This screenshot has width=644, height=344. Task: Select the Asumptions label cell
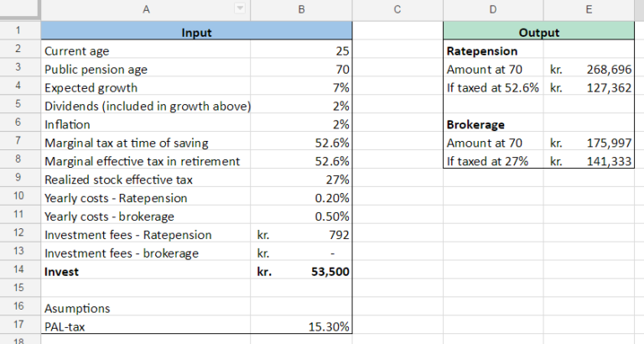[147, 308]
